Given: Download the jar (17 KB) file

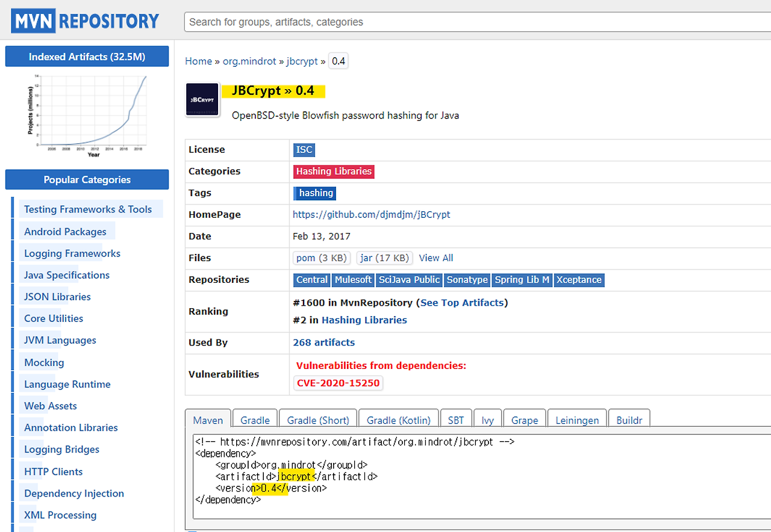Looking at the screenshot, I should point(385,258).
